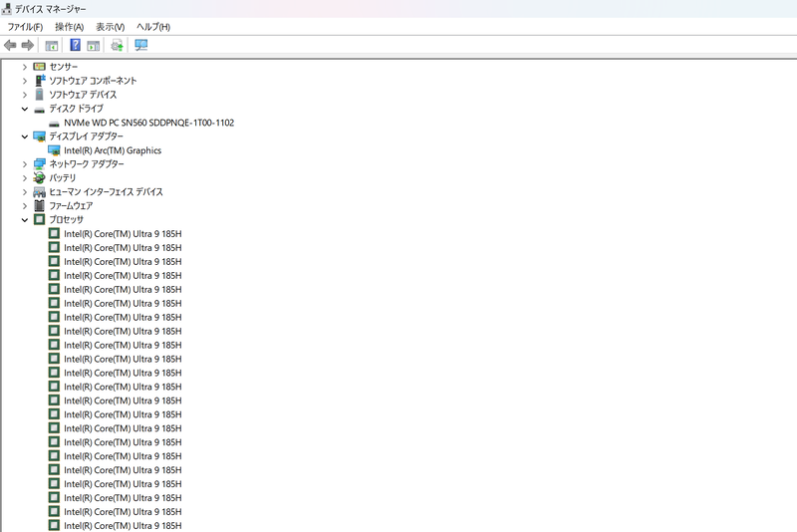The height and width of the screenshot is (532, 797).
Task: Select the 'プロセッサ' label
Action: click(66, 219)
